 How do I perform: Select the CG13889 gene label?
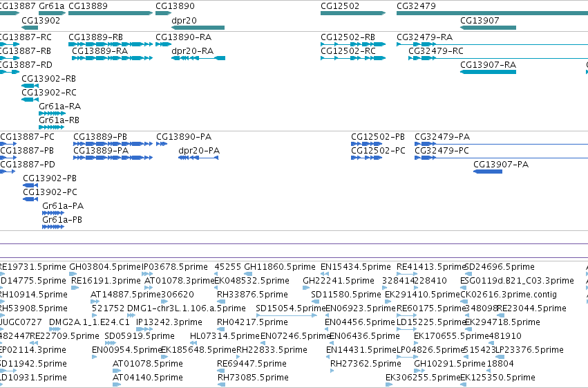pos(88,6)
